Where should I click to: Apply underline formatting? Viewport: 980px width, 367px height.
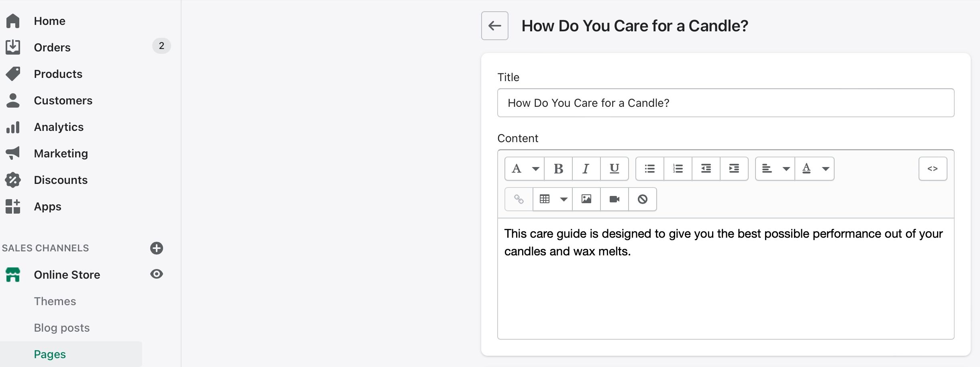614,169
